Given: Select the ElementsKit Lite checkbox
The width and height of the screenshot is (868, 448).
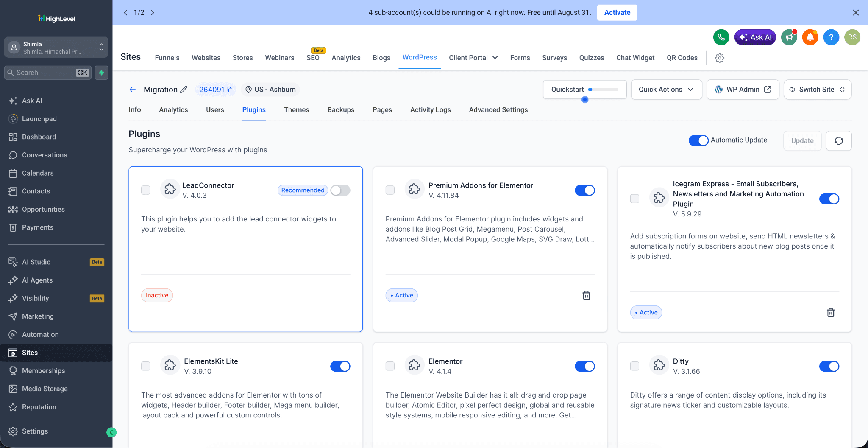Looking at the screenshot, I should click(146, 366).
